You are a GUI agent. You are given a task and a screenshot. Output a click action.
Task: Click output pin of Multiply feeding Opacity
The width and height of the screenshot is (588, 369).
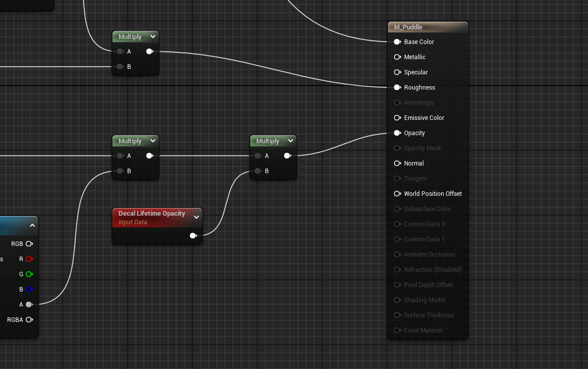288,155
